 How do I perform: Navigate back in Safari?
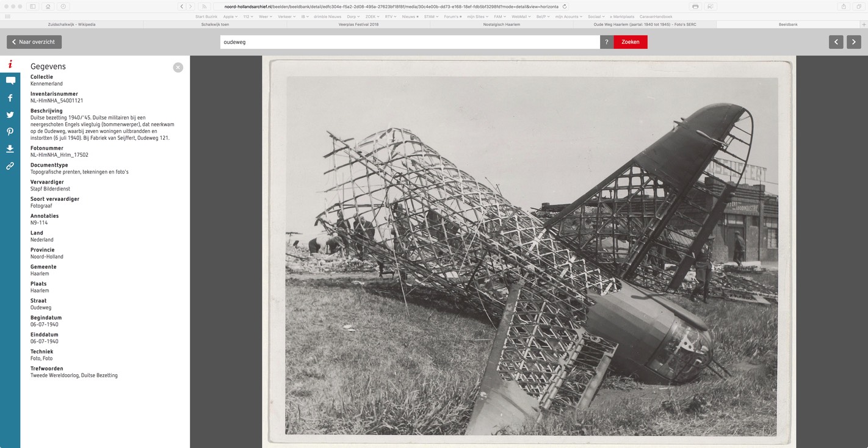coord(181,6)
